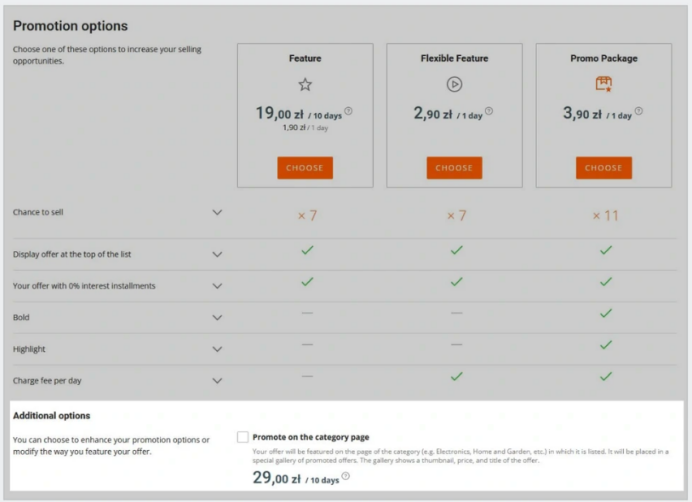The height and width of the screenshot is (502, 692).
Task: Expand the Bold option row
Action: (x=217, y=318)
